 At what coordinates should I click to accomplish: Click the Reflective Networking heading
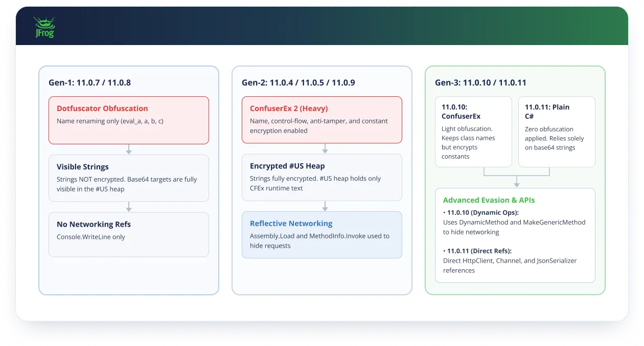click(291, 224)
